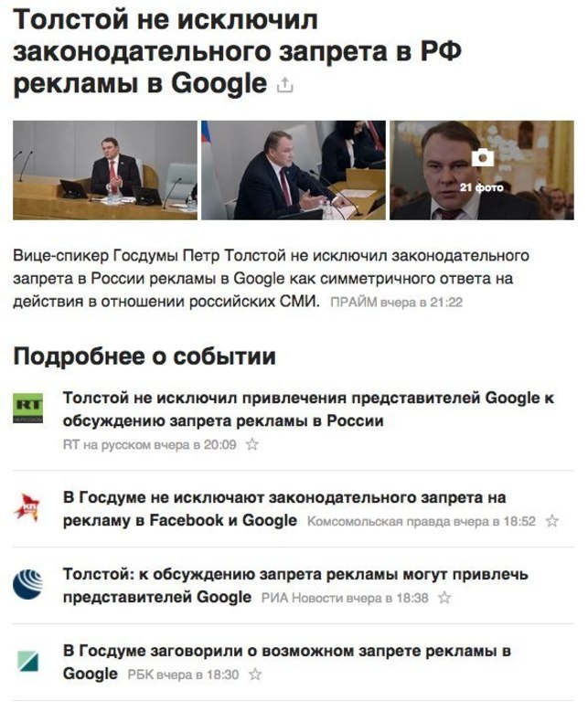This screenshot has height=702, width=588.
Task: Star the РИА Новости article
Action: point(444,598)
